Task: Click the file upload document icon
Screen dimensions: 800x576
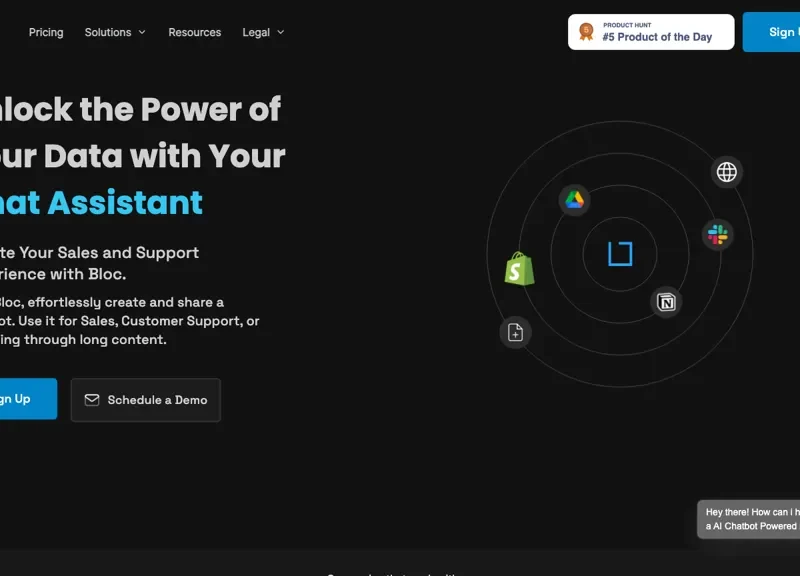Action: [515, 333]
